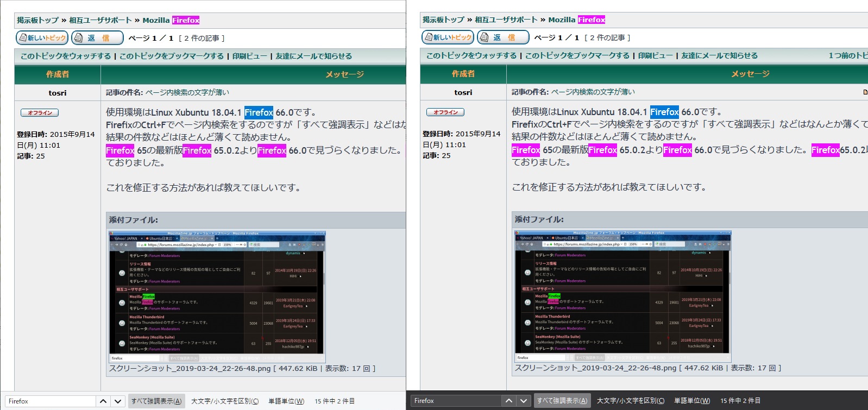
Task: Click author name tosri in left window
Action: click(x=58, y=93)
